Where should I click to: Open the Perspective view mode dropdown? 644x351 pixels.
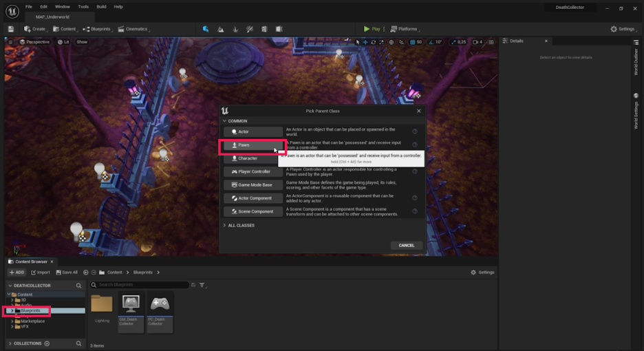pos(34,42)
